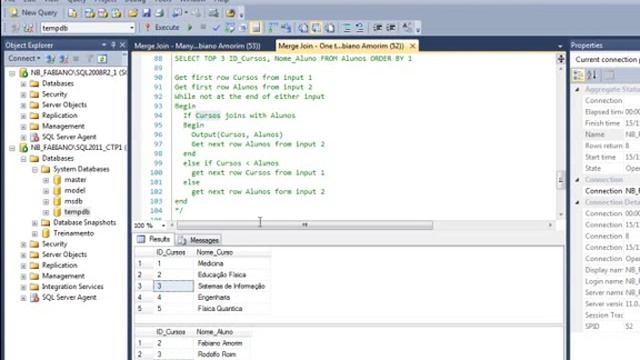Viewport: 640px width, 360px height.
Task: Click the Nome_Aluno column header
Action: (215, 332)
